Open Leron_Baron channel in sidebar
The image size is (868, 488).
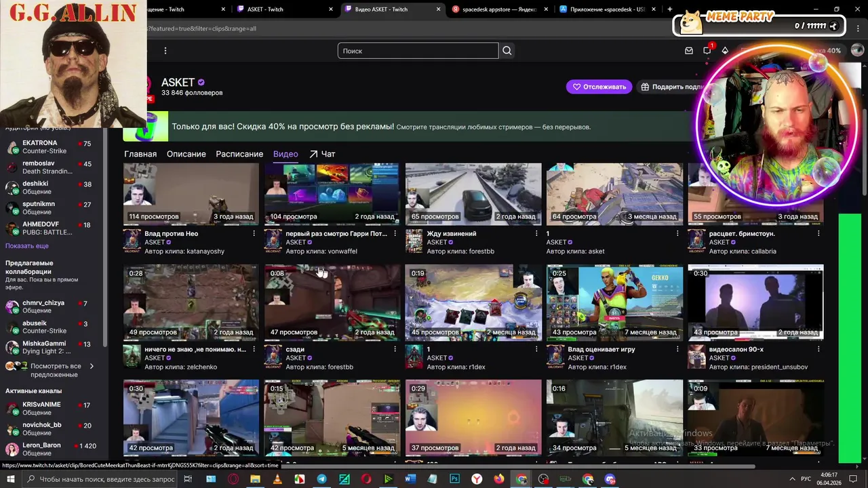pyautogui.click(x=50, y=449)
